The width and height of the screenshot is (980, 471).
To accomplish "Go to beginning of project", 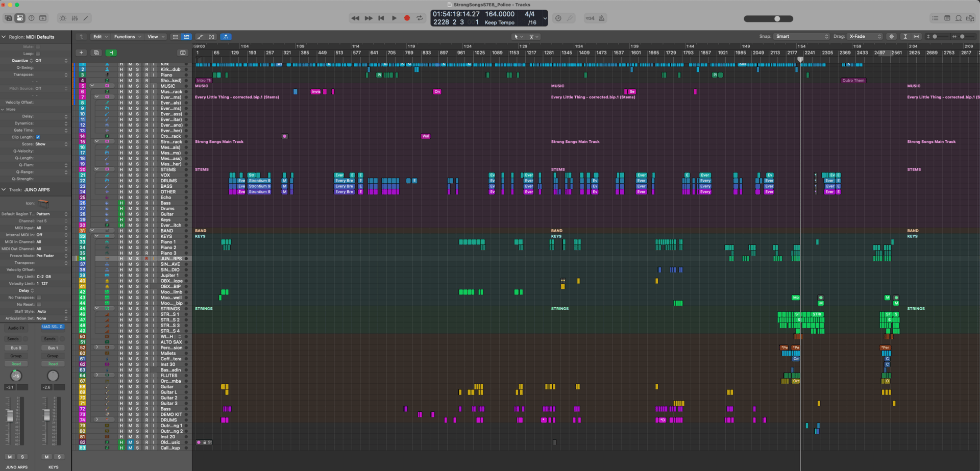I will tap(381, 18).
